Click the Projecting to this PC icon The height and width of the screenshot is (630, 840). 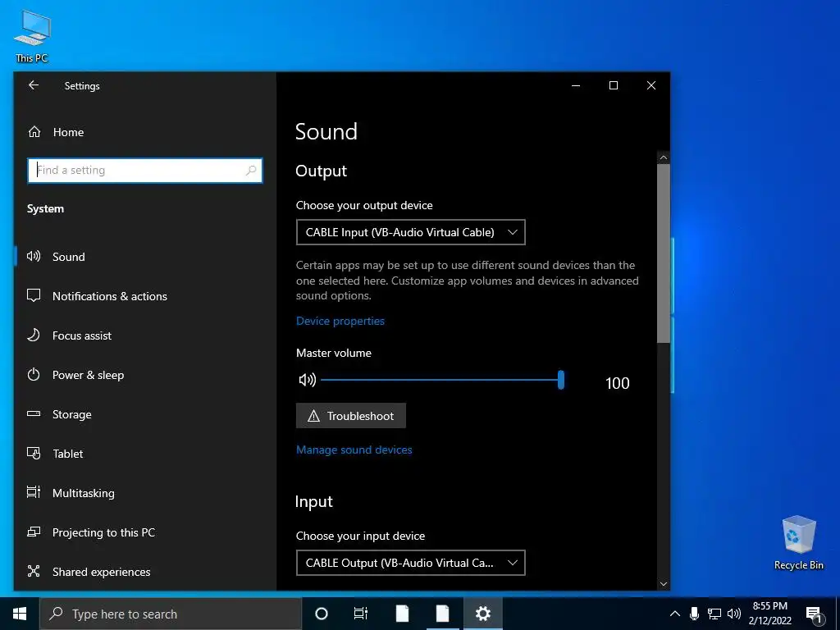coord(34,532)
